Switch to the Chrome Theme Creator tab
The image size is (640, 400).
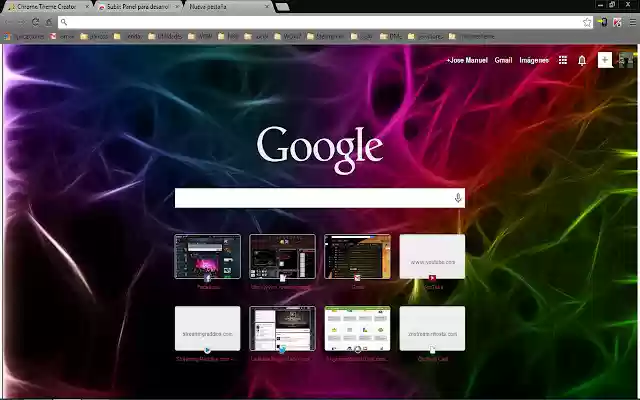point(47,7)
